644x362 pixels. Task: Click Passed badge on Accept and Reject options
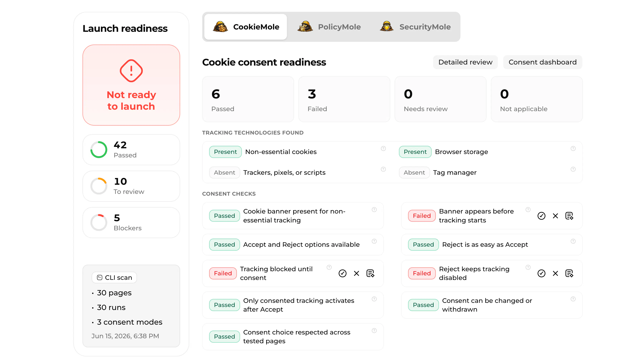(x=225, y=245)
